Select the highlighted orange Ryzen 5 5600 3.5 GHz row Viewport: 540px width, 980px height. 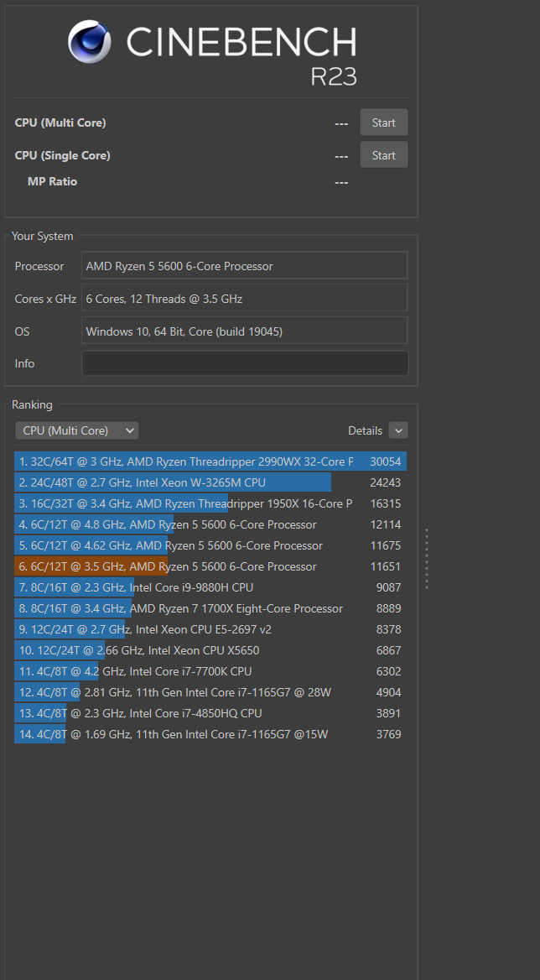pyautogui.click(x=210, y=566)
